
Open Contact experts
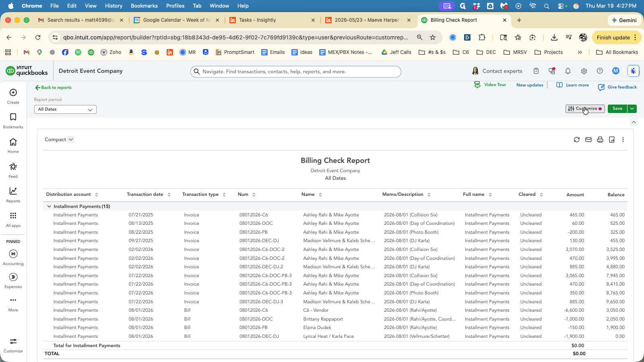(x=497, y=71)
